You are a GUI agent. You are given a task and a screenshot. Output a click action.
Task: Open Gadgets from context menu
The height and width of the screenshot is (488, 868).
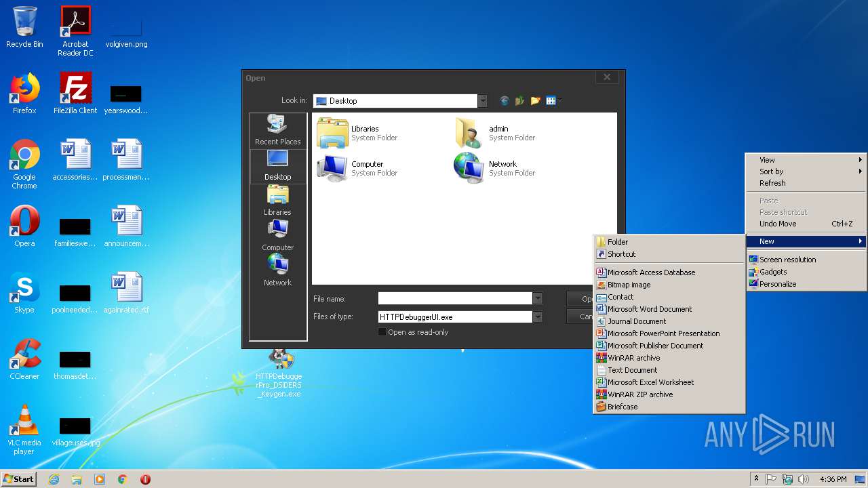(806, 272)
